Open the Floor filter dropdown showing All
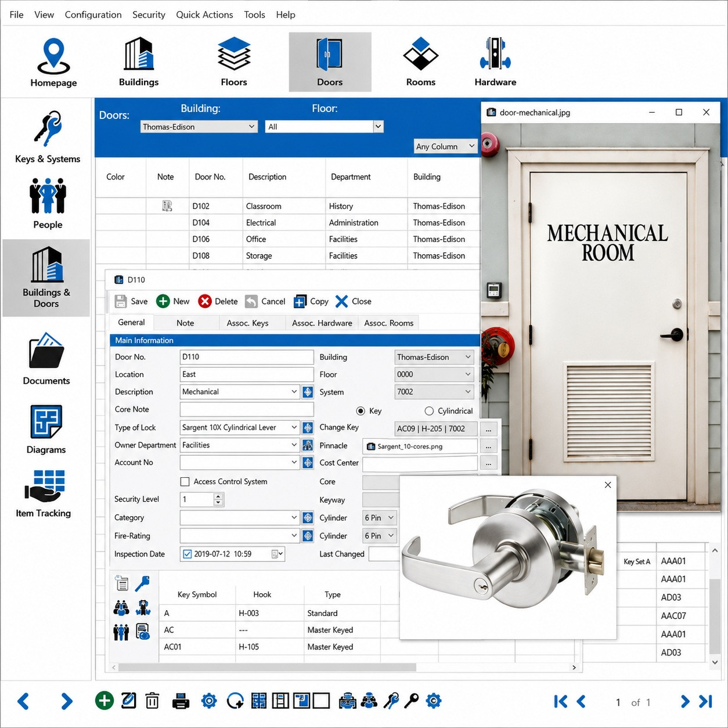This screenshot has height=728, width=728. [x=325, y=127]
